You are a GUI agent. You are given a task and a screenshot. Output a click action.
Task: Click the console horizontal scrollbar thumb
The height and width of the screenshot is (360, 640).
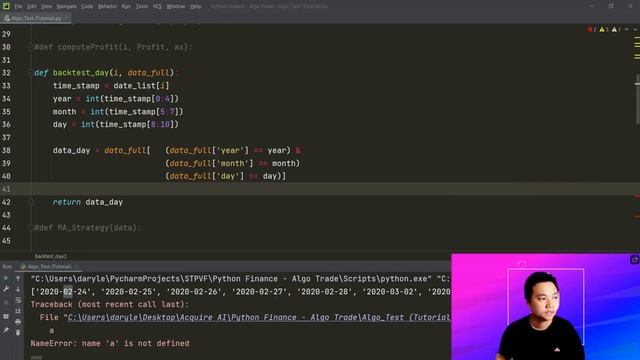pos(36,358)
